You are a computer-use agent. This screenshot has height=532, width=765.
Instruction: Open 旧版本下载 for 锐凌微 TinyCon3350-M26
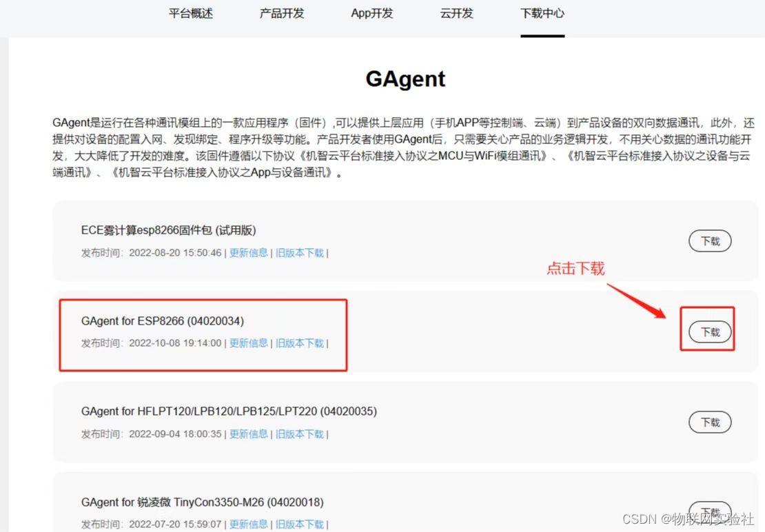click(300, 524)
